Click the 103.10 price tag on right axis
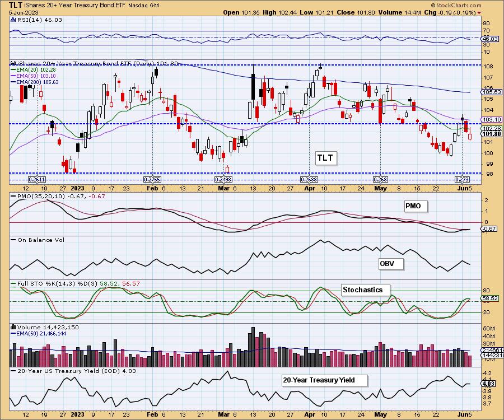Screen dimensions: 504x420 pos(492,119)
